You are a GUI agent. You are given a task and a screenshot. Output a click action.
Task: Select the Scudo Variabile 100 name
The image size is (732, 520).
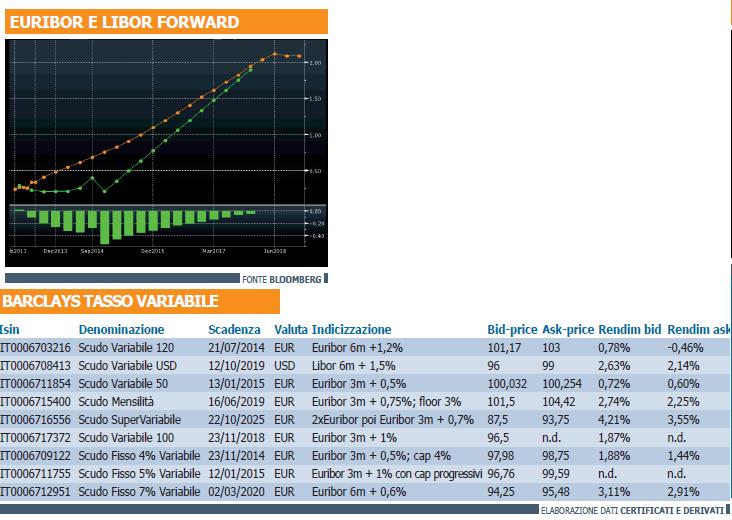pyautogui.click(x=126, y=438)
